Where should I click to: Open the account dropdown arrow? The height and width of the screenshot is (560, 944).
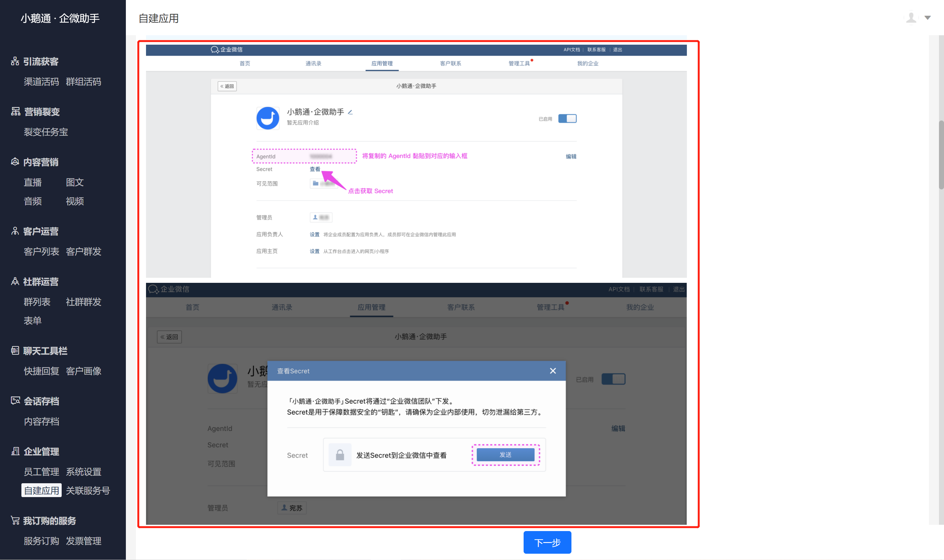click(927, 18)
